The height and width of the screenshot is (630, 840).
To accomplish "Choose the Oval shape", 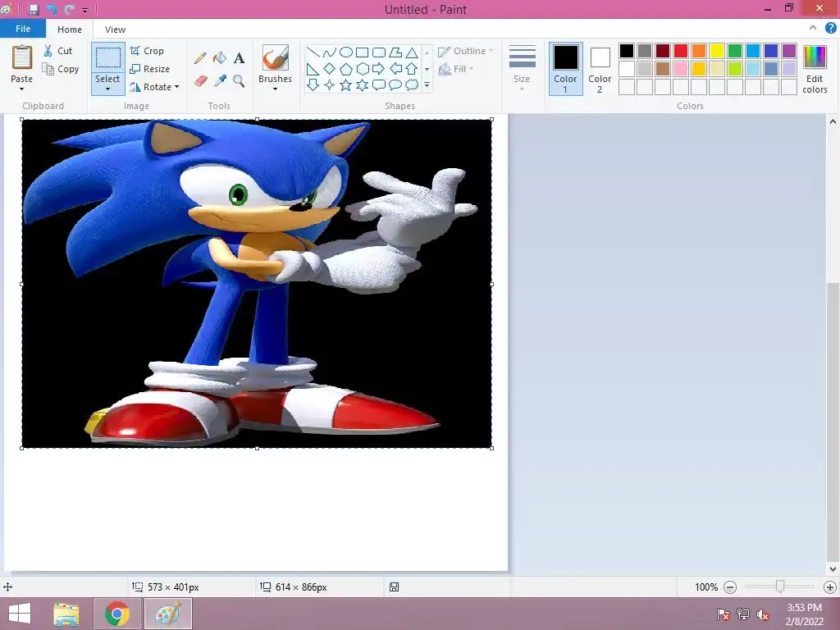I will pyautogui.click(x=346, y=52).
